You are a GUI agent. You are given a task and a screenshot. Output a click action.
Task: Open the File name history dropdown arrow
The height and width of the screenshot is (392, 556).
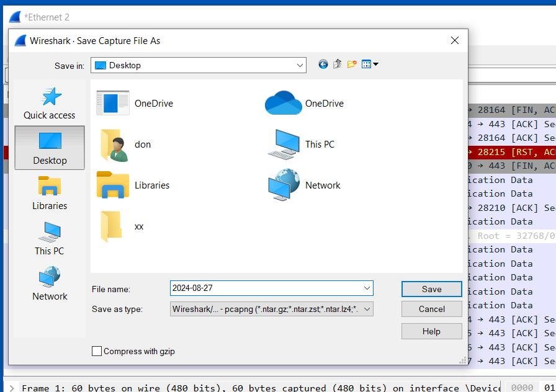[367, 288]
